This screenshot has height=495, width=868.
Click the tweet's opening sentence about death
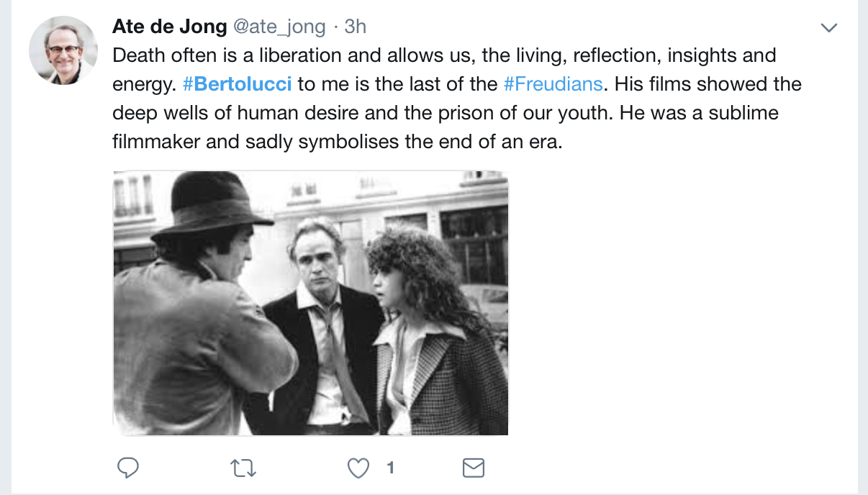(288, 55)
